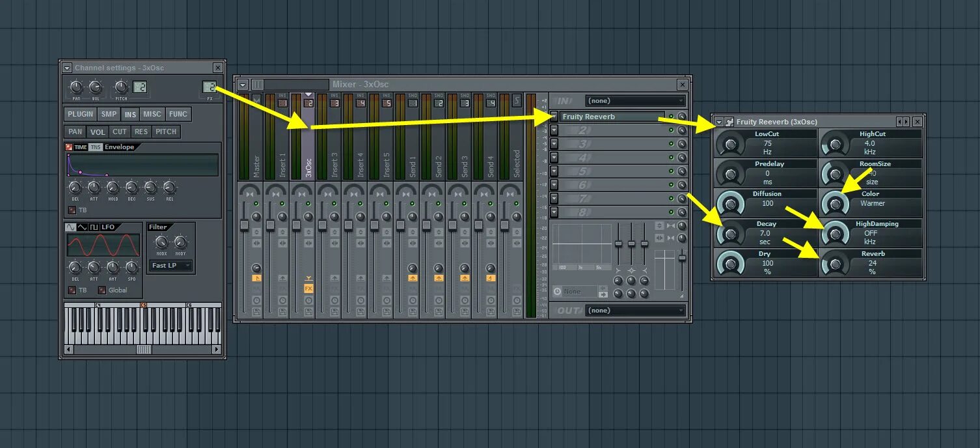Click the channel VOL knob
This screenshot has height=448, width=980.
(x=96, y=87)
